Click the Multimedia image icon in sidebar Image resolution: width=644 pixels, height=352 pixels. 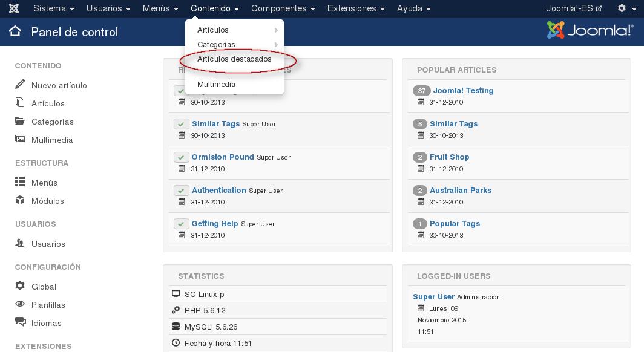pos(20,139)
